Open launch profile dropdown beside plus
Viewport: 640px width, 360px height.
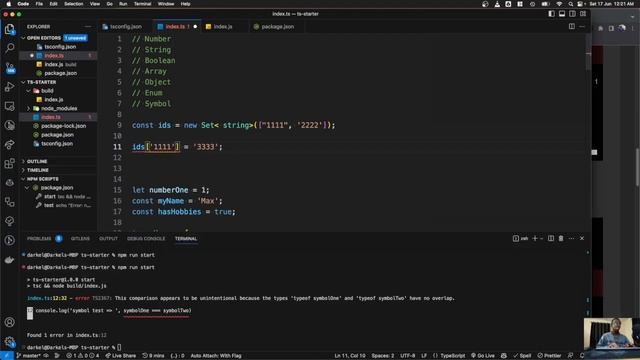point(542,238)
